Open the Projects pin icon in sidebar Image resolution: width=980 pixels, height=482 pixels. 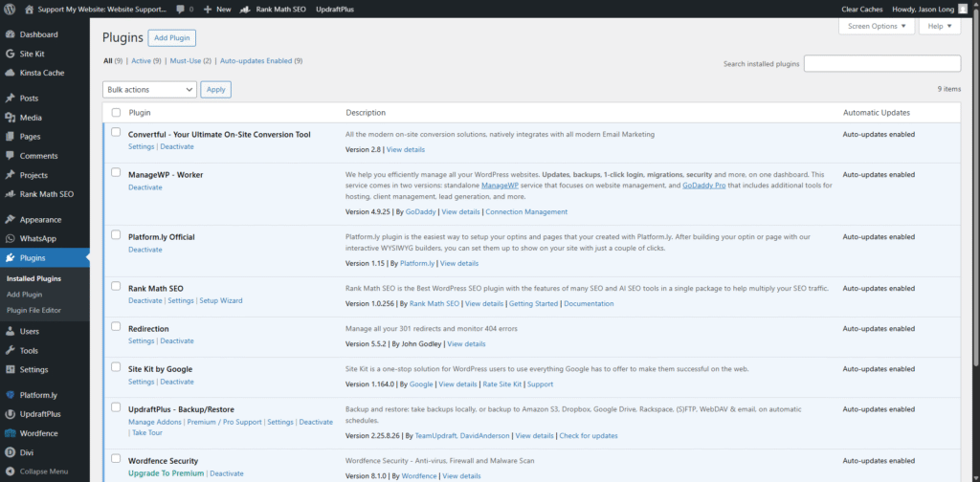10,175
